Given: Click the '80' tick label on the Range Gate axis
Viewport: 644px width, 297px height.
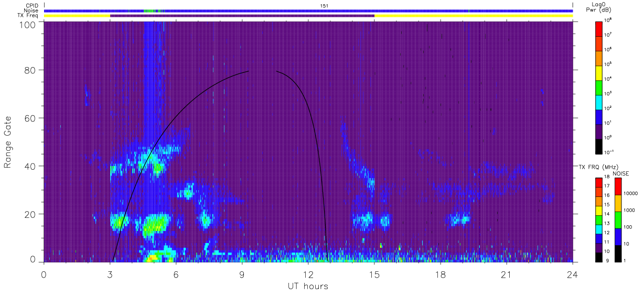Looking at the screenshot, I should [30, 70].
